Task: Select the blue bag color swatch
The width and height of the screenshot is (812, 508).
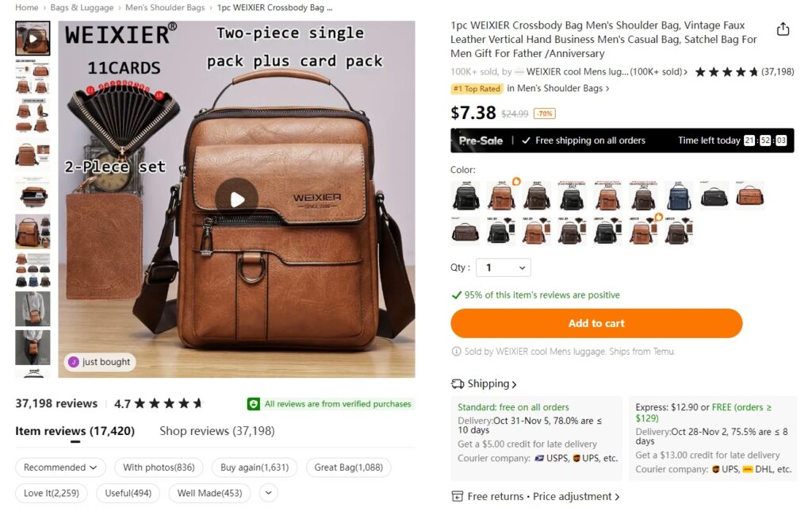Action: point(679,196)
